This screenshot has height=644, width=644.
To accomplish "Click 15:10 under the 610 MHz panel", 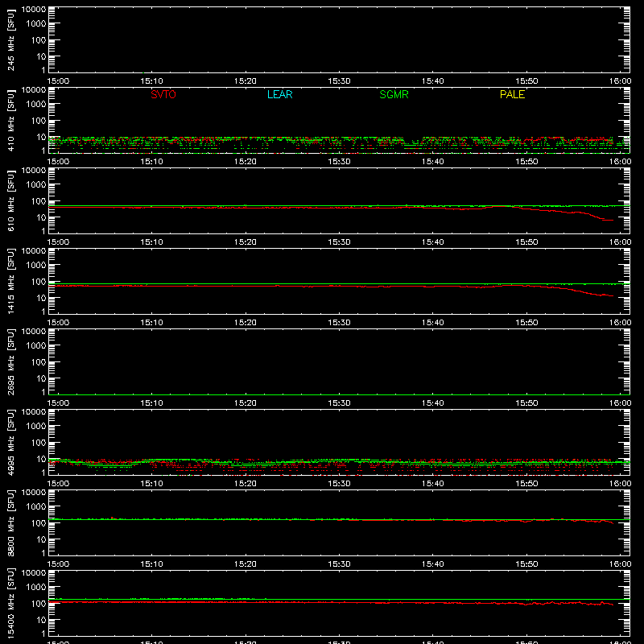I will [151, 242].
